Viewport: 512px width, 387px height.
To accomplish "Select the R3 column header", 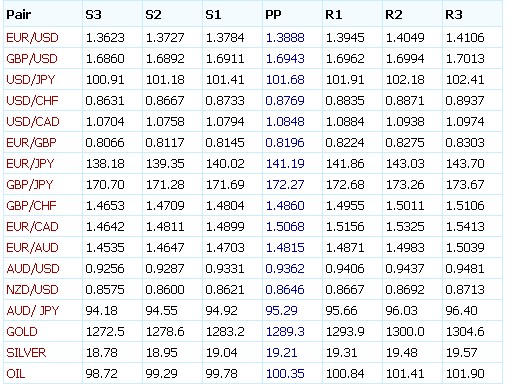I will 454,14.
